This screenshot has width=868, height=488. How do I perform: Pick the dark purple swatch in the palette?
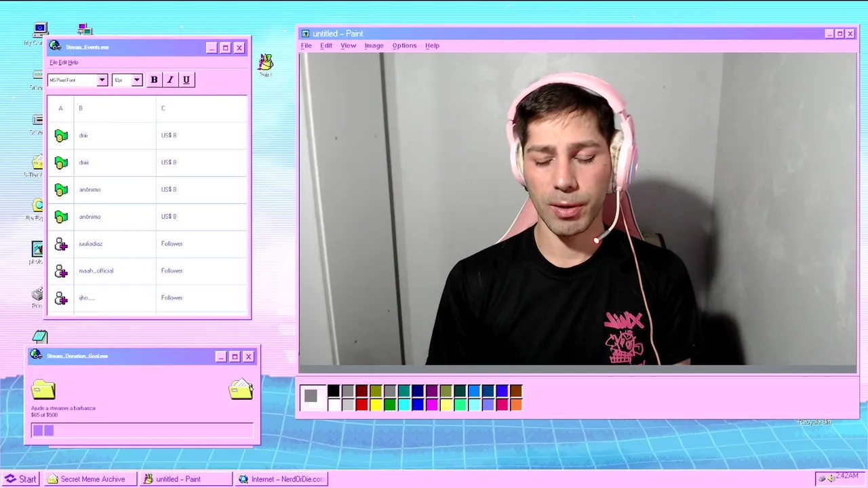[x=432, y=390]
